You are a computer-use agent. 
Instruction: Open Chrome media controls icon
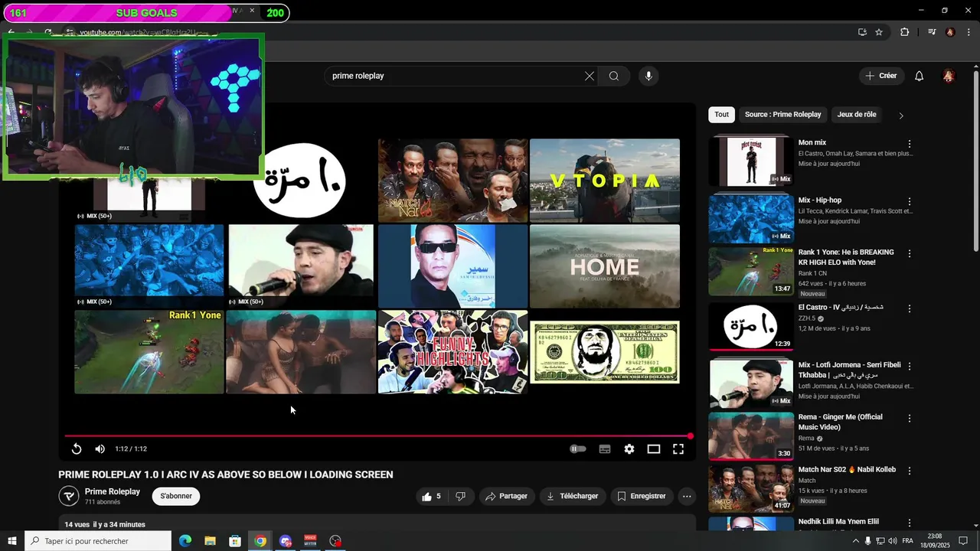932,32
